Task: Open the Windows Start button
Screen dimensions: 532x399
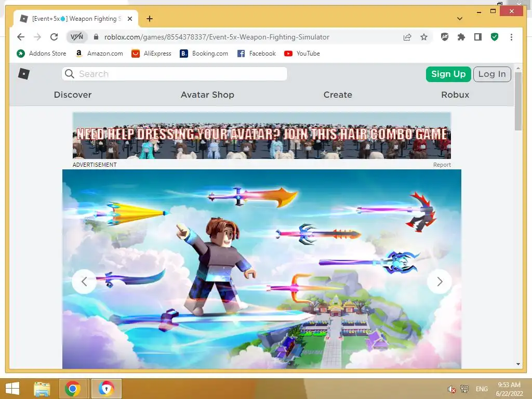Action: point(12,389)
